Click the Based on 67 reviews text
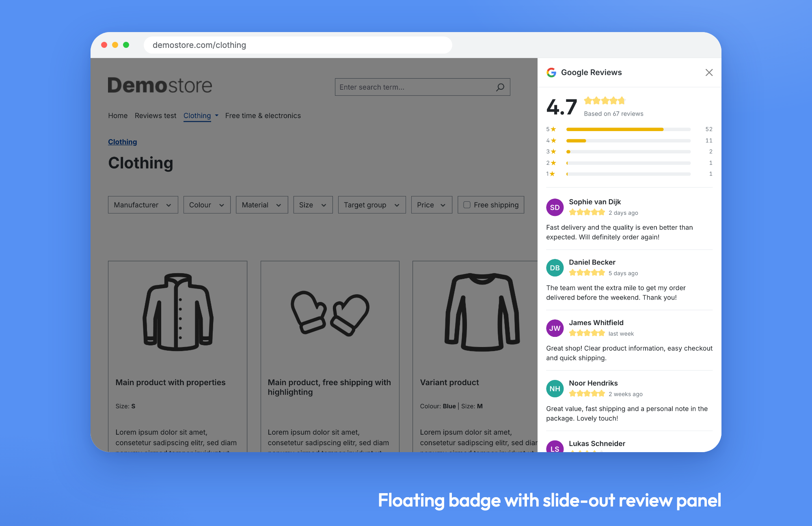 pos(613,114)
